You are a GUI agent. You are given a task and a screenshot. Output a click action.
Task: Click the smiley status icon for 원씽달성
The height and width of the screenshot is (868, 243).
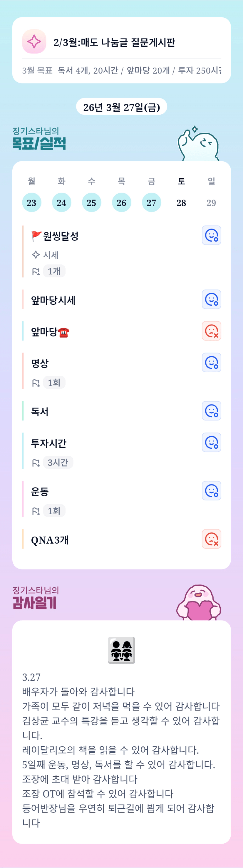211,235
